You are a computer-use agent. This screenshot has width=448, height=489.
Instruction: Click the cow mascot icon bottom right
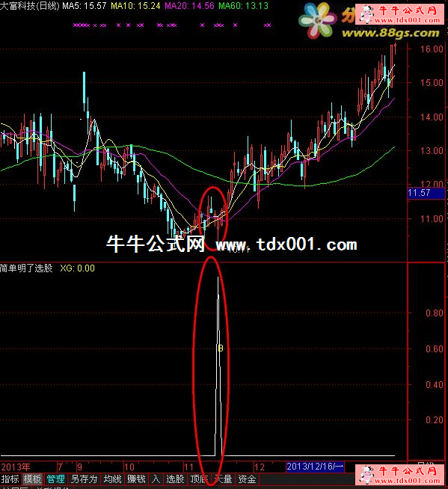click(367, 474)
